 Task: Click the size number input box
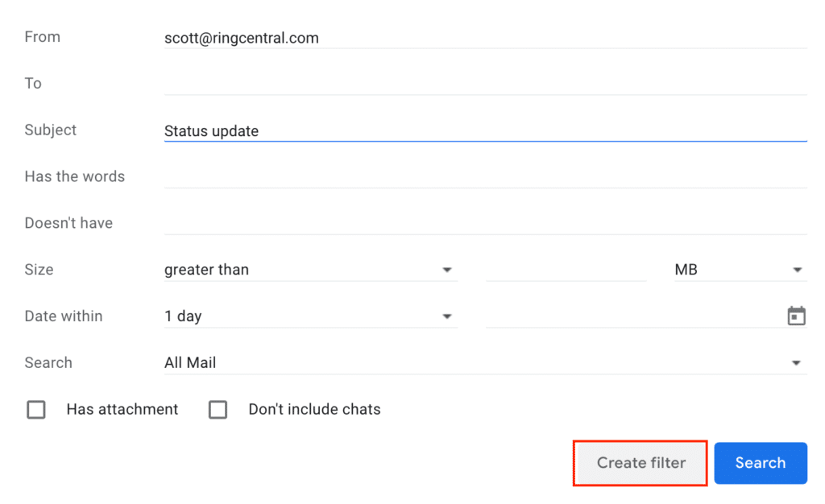[x=566, y=271]
